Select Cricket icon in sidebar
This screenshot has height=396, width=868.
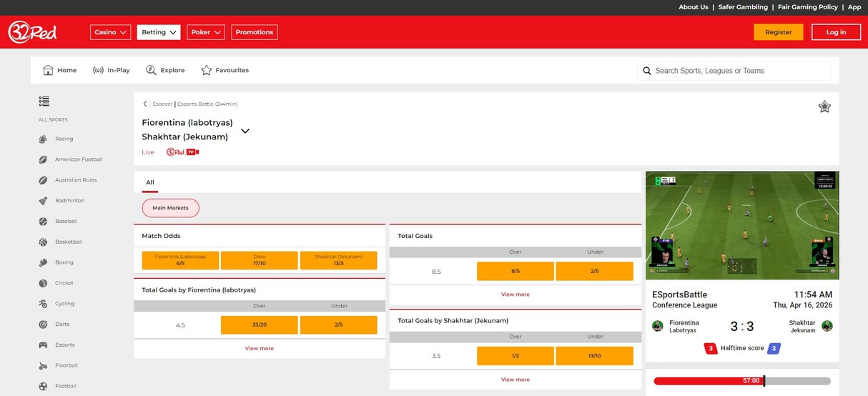click(43, 283)
